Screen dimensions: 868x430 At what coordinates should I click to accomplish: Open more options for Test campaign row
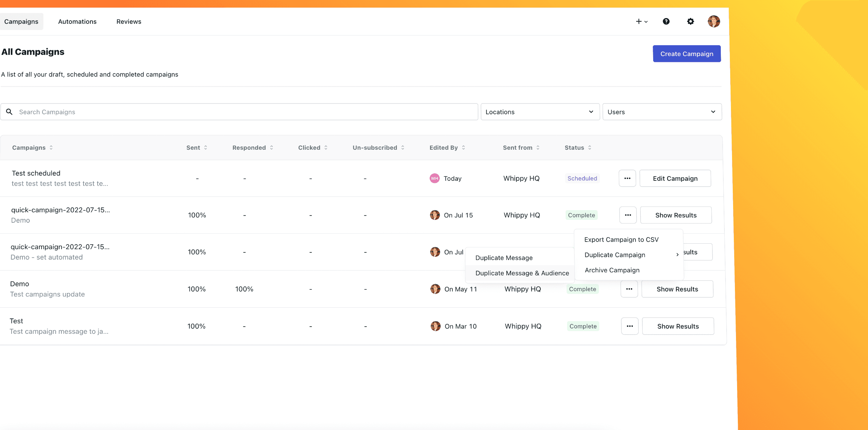(x=630, y=326)
